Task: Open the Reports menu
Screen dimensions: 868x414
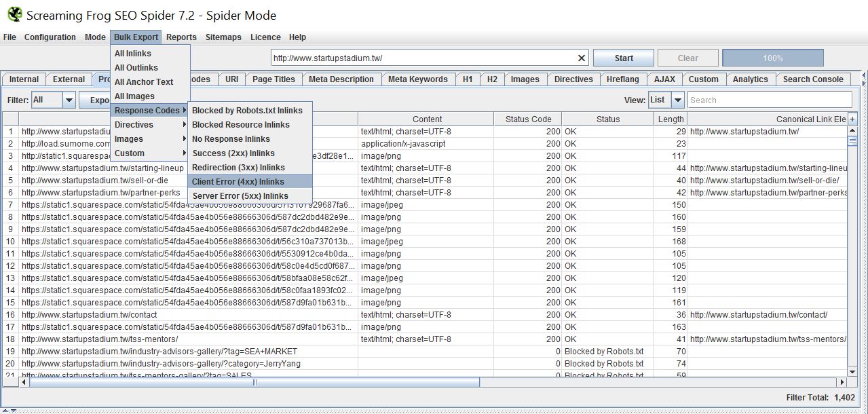Action: (x=182, y=37)
